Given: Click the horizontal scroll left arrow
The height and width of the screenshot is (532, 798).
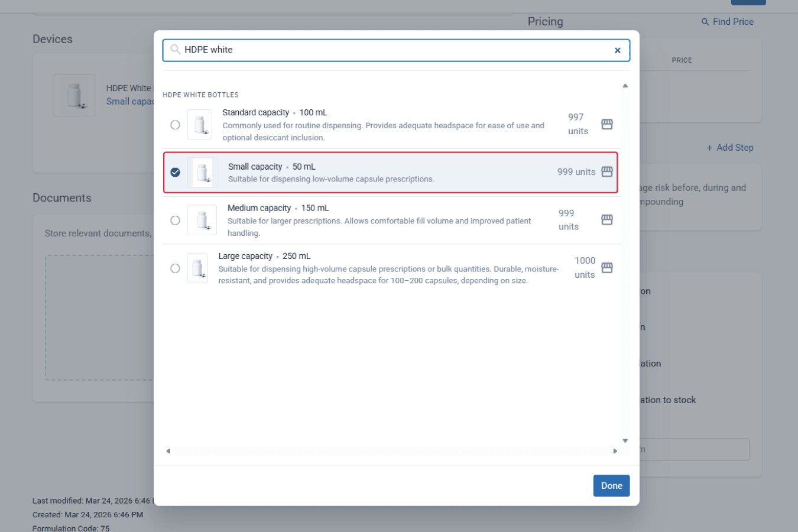Looking at the screenshot, I should 168,451.
